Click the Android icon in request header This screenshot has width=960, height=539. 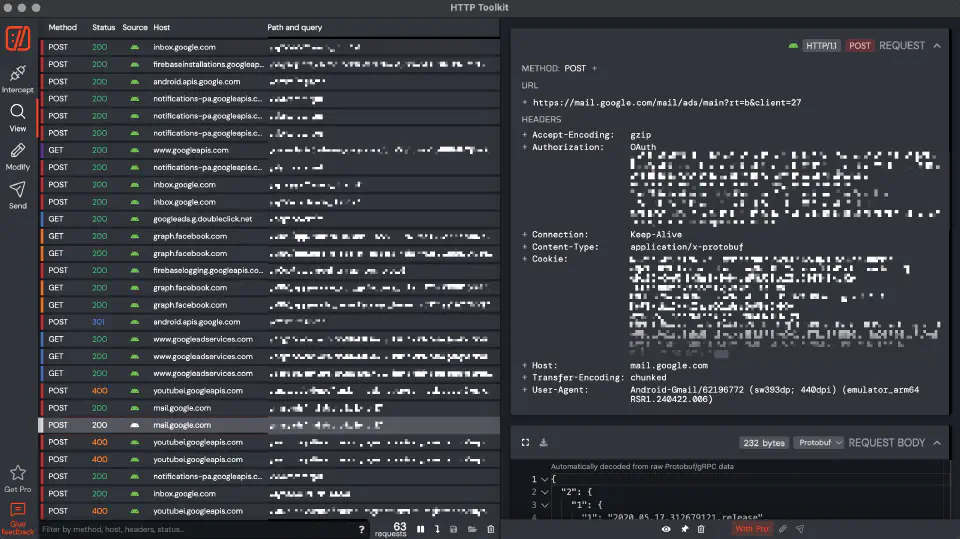(x=793, y=45)
